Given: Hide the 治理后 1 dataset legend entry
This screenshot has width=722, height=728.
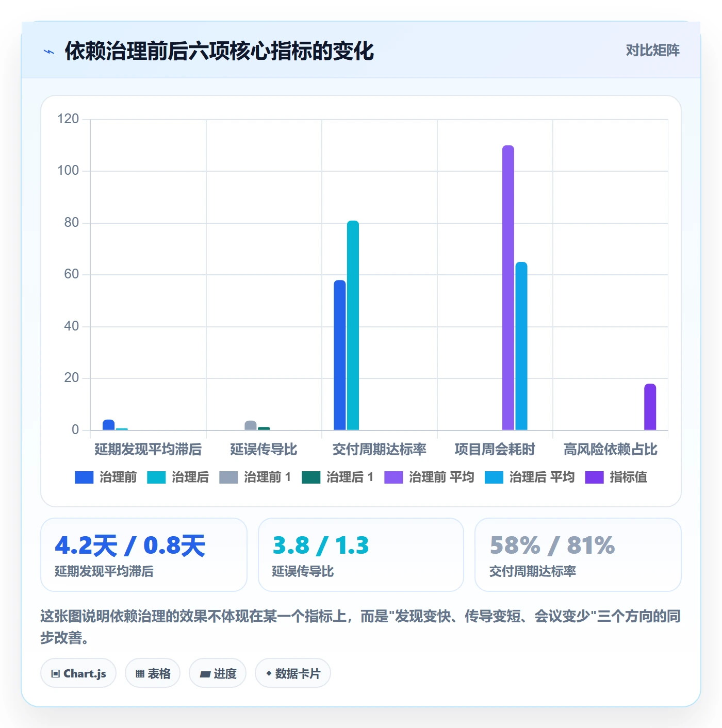Looking at the screenshot, I should (338, 477).
